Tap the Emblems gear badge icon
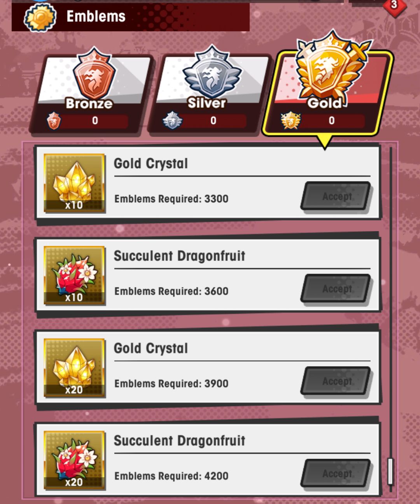Screen dimensions: 420x504 [x=40, y=17]
